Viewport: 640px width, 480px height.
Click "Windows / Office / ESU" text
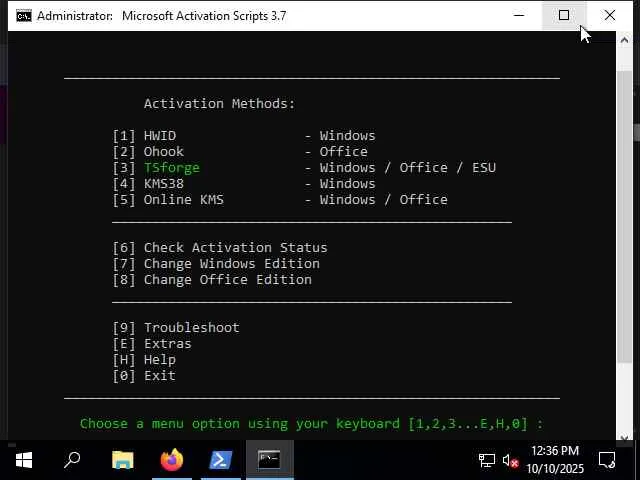(408, 168)
